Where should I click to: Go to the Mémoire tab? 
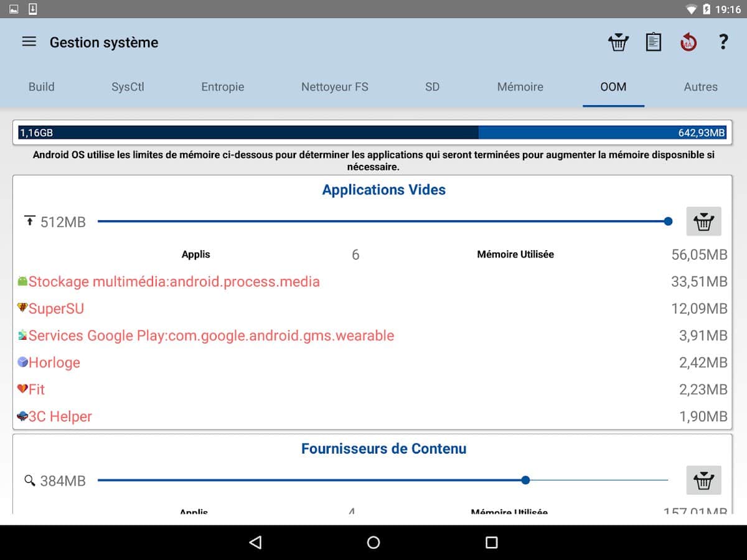(520, 87)
